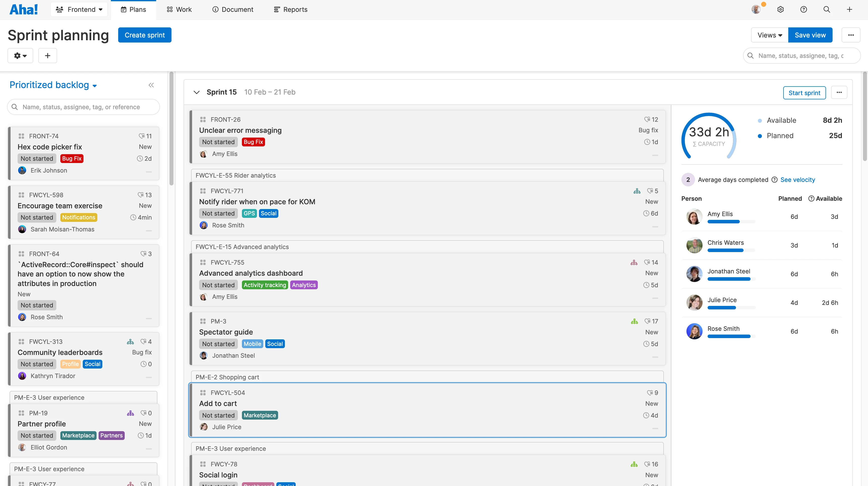Click the search magnifier in the top right
The height and width of the screenshot is (486, 868).
[x=827, y=9]
